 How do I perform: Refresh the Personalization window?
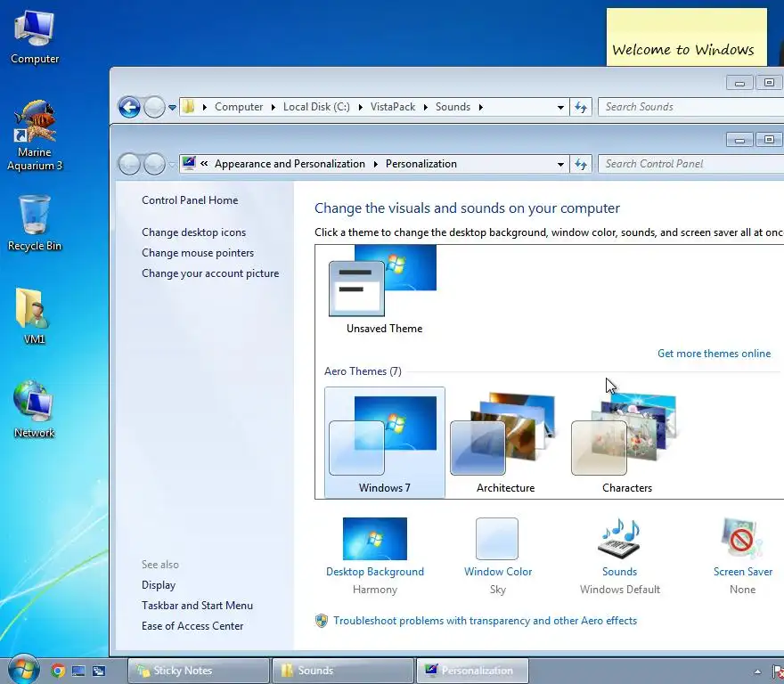point(581,164)
